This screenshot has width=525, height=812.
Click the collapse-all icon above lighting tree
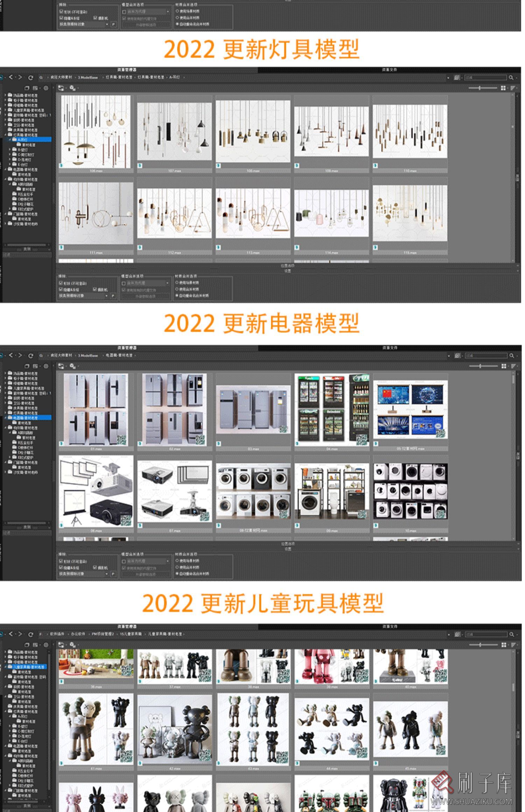pyautogui.click(x=27, y=88)
